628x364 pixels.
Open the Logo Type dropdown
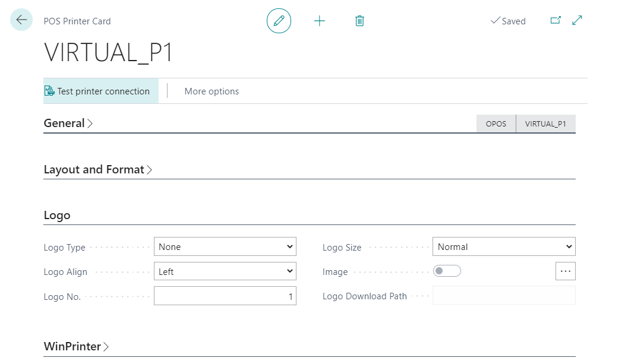click(x=225, y=246)
